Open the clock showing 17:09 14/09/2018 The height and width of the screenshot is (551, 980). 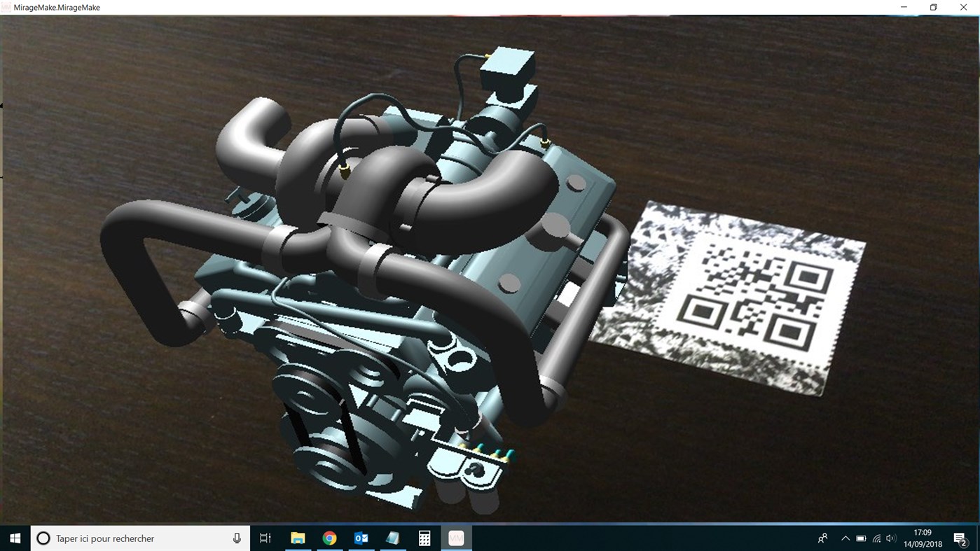[x=923, y=538]
